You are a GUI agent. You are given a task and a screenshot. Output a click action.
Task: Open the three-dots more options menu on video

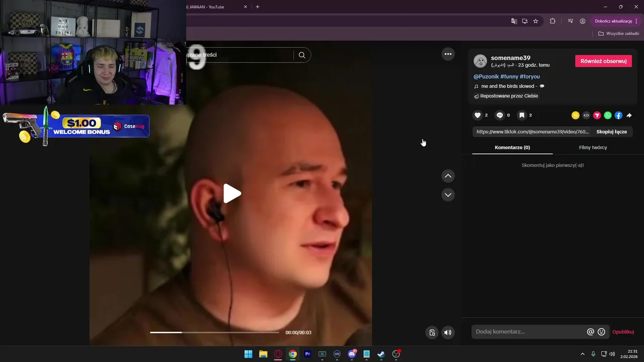tap(448, 54)
